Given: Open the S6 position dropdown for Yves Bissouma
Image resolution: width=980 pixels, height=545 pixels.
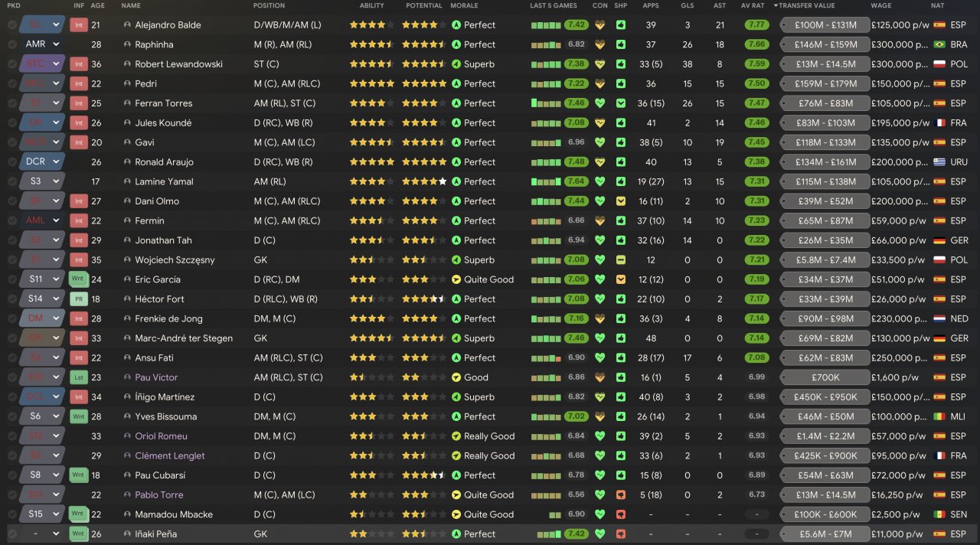Looking at the screenshot, I should pyautogui.click(x=42, y=416).
